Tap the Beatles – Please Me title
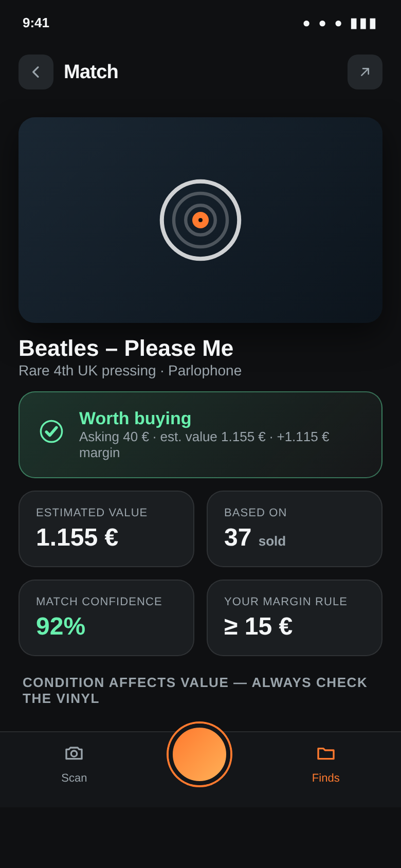401x868 pixels. click(x=126, y=348)
